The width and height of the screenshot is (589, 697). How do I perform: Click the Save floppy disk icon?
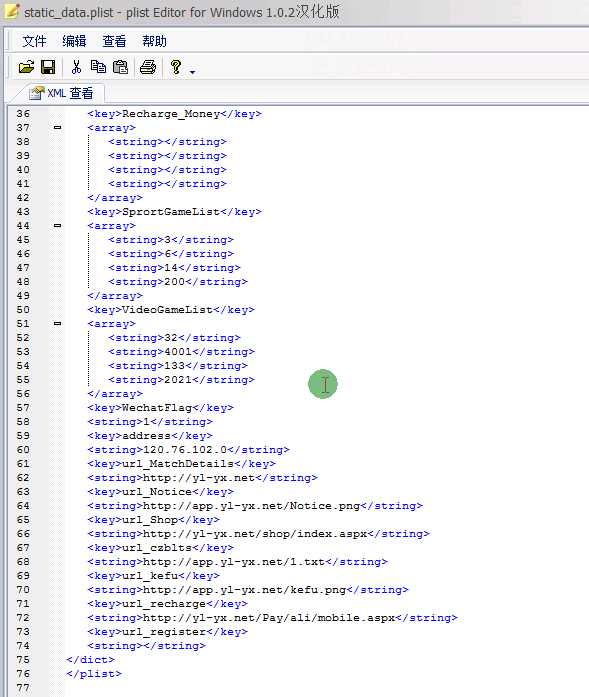(48, 68)
